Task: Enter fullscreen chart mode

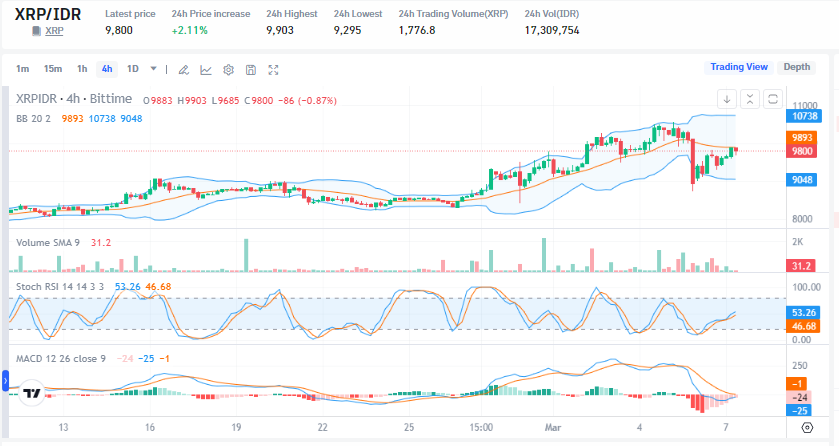Action: pyautogui.click(x=273, y=70)
